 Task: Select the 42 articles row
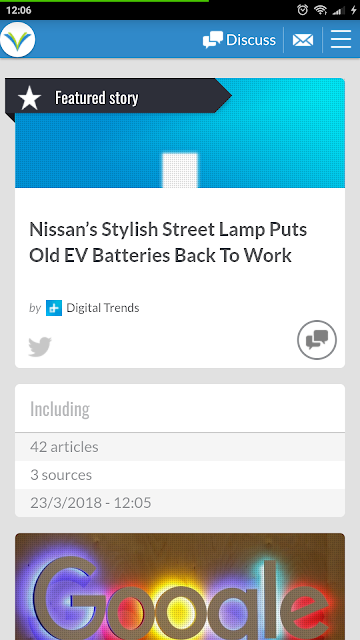tap(180, 447)
